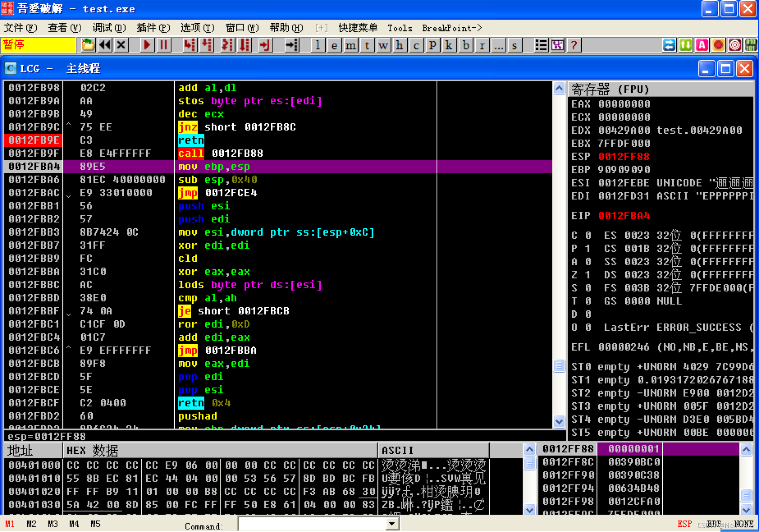759x532 pixels.
Task: Toggle the C flag value in registers
Action: (588, 235)
